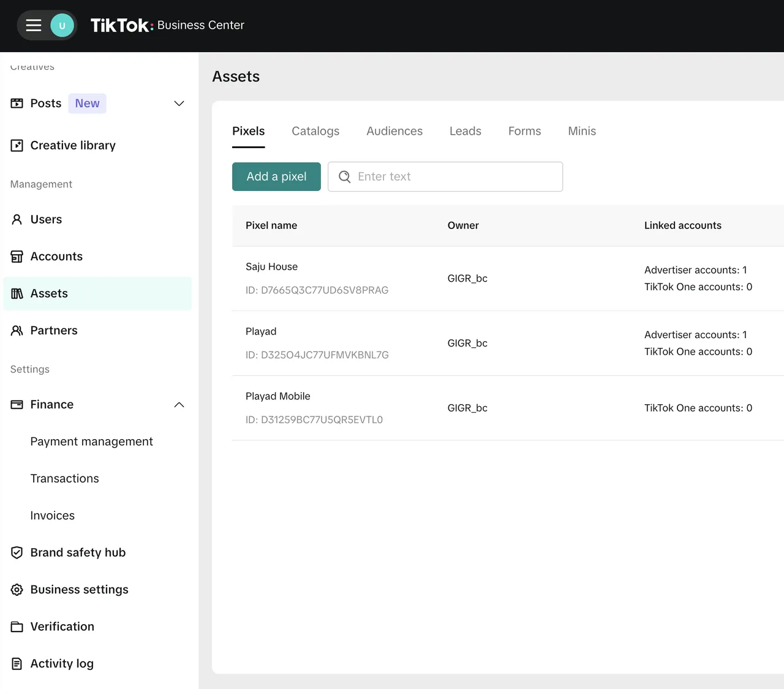Collapse the Finance section chevron
Screen dimensions: 784x689
point(179,405)
